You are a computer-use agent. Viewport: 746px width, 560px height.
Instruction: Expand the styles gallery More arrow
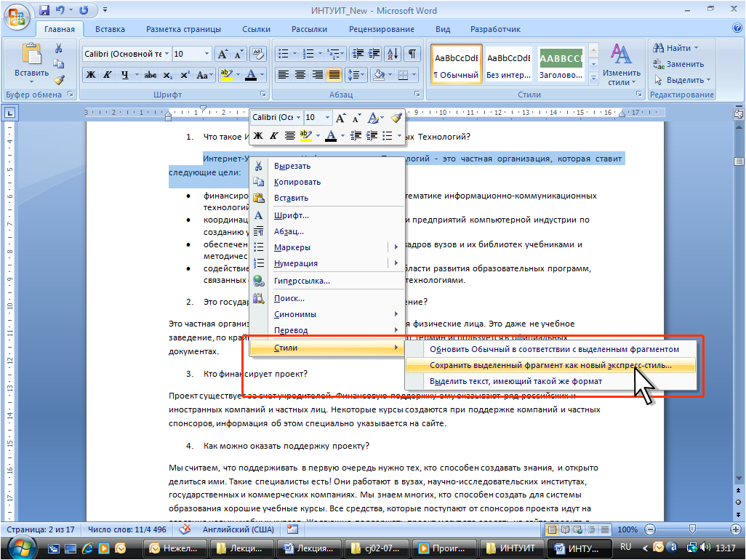pos(593,78)
